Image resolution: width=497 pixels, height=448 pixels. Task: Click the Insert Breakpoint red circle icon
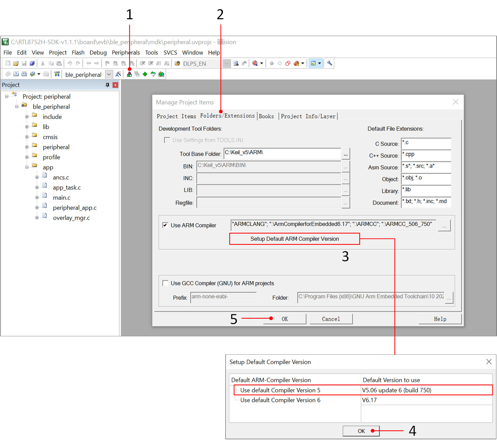tap(272, 63)
